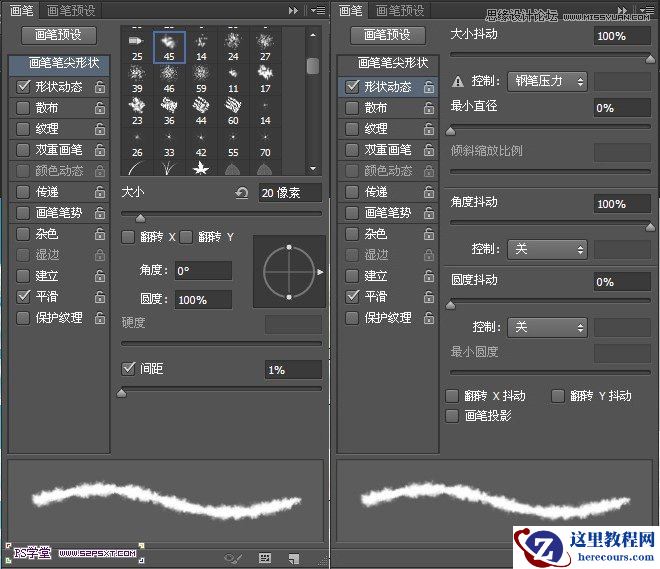Image resolution: width=660 pixels, height=569 pixels.
Task: Switch to 画笔 tab in right panel
Action: [x=350, y=11]
